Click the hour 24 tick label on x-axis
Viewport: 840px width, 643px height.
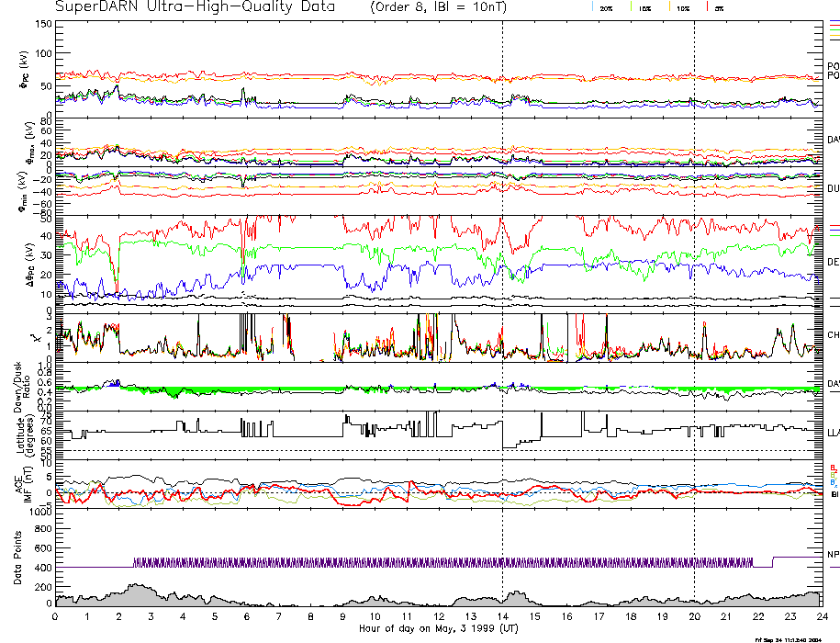click(822, 615)
